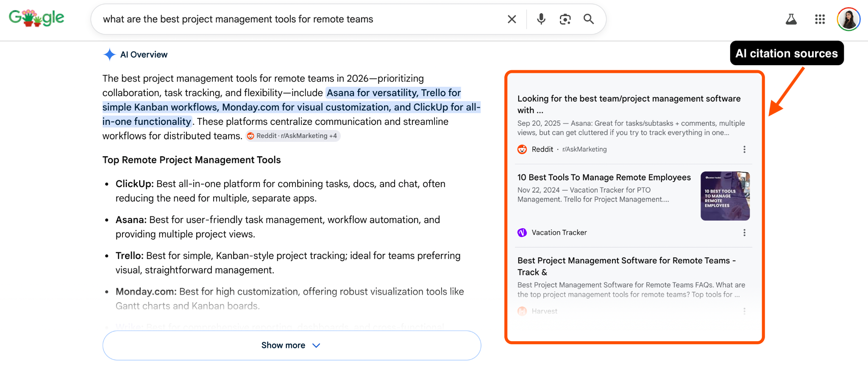The image size is (868, 367).
Task: Click the highlighted Asana for versatility text
Action: 372,93
